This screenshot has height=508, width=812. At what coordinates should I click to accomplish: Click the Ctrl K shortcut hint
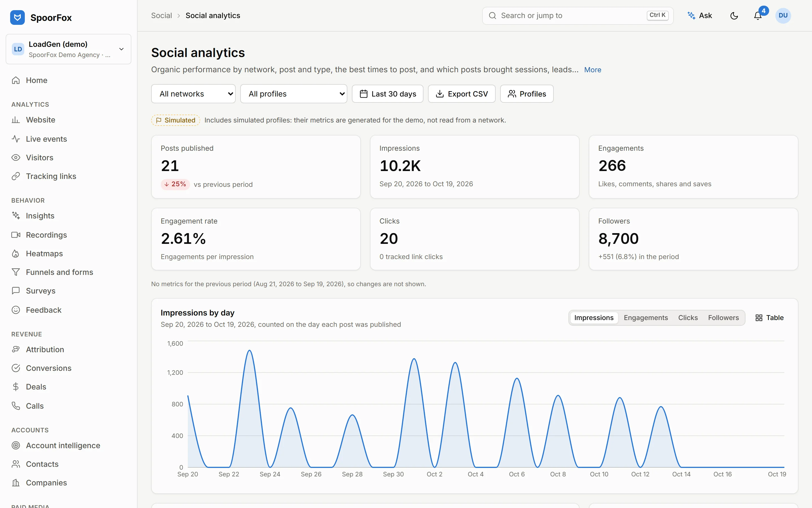[x=657, y=15]
